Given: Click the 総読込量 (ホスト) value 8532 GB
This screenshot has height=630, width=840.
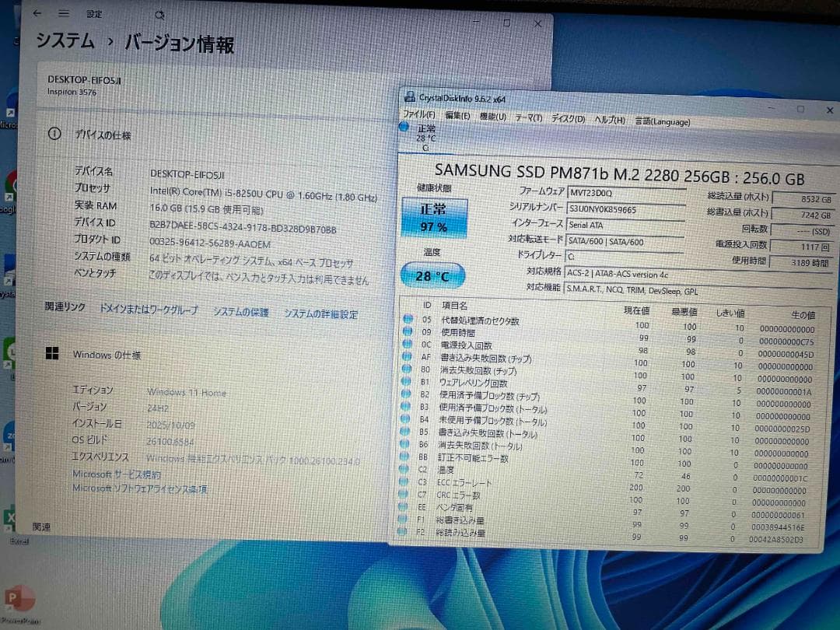Looking at the screenshot, I should coord(803,199).
